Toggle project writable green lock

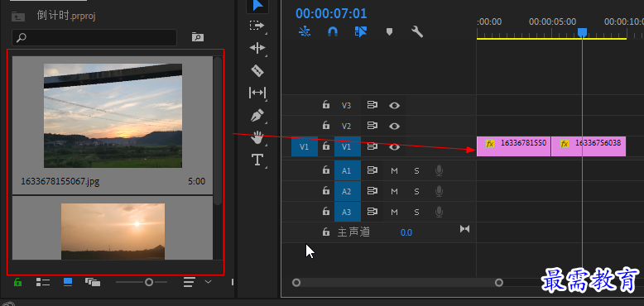point(17,282)
